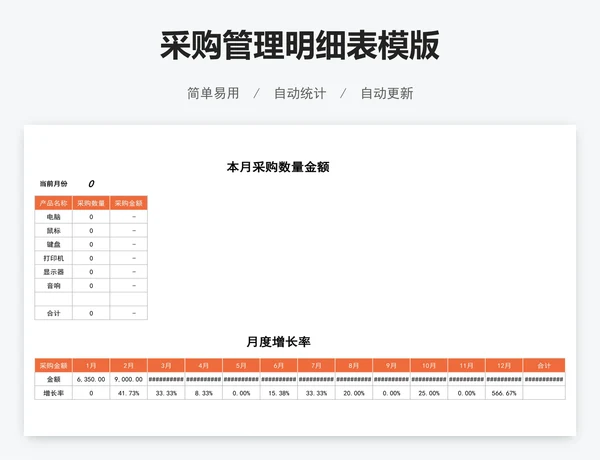The image size is (600, 460).
Task: Select the heading 月度增长率
Action: tap(278, 342)
